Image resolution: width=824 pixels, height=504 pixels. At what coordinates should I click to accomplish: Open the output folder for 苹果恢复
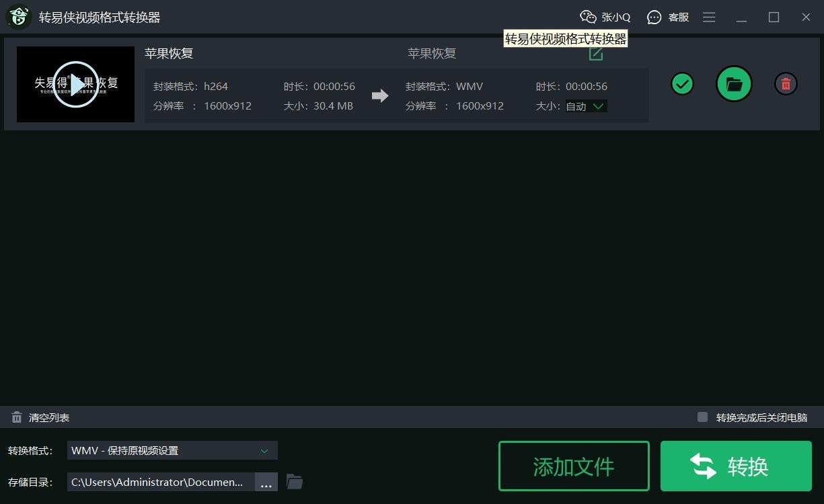point(734,84)
